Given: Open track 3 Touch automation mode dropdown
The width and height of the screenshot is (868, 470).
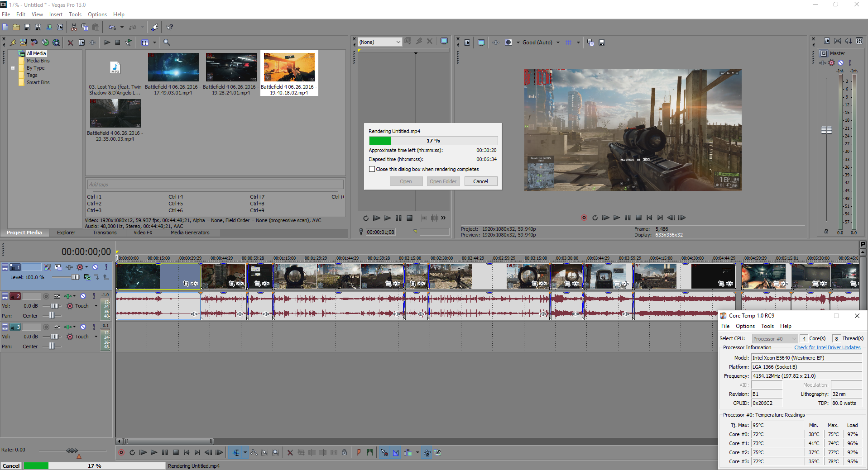Looking at the screenshot, I should pyautogui.click(x=96, y=337).
